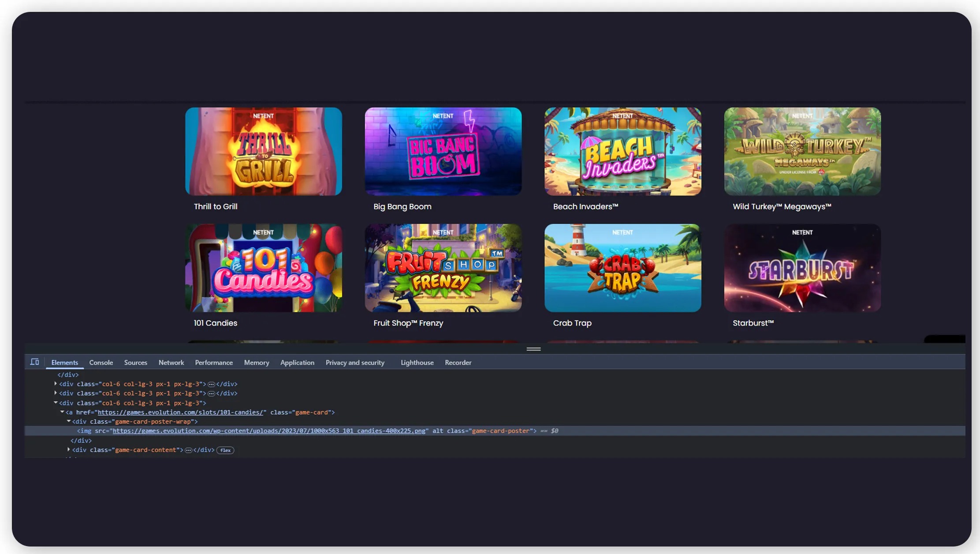The width and height of the screenshot is (980, 554).
Task: Collapse the game-card-poster-wrap div node
Action: 69,421
